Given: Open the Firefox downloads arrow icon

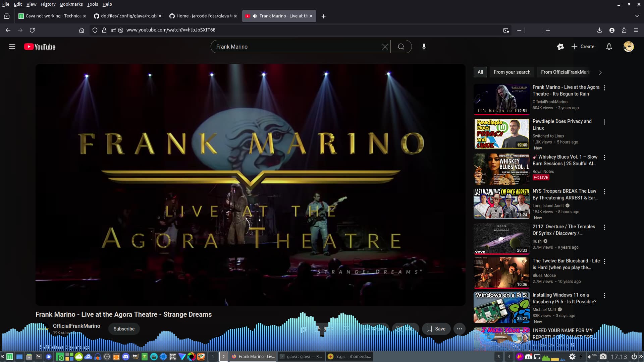Looking at the screenshot, I should 599,30.
